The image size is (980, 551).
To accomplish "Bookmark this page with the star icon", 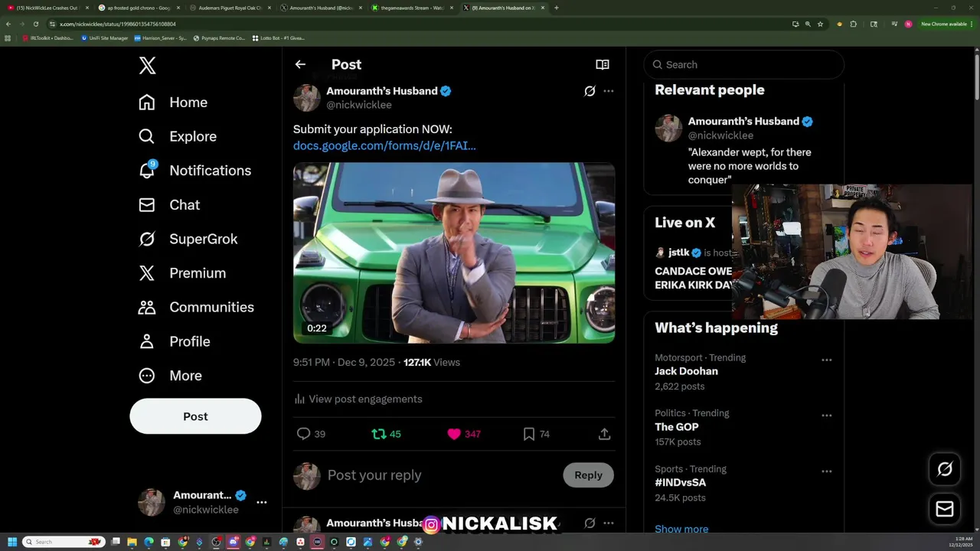I will [x=820, y=24].
